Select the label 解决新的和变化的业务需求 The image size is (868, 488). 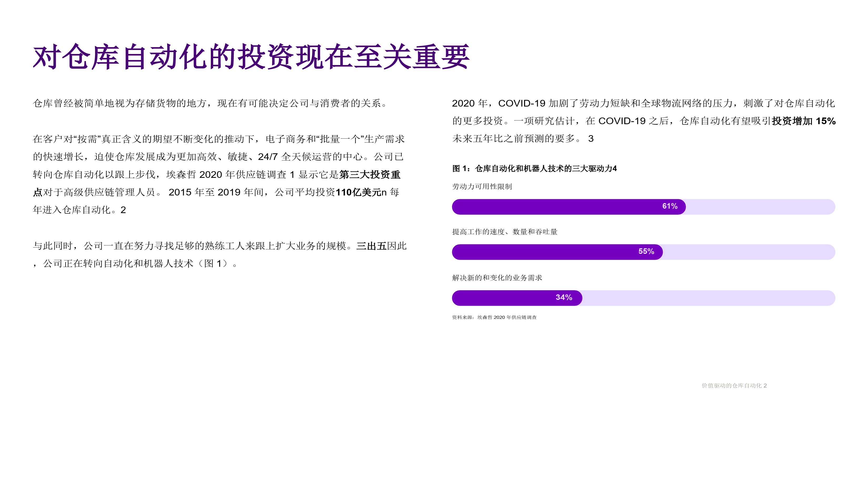coord(497,278)
